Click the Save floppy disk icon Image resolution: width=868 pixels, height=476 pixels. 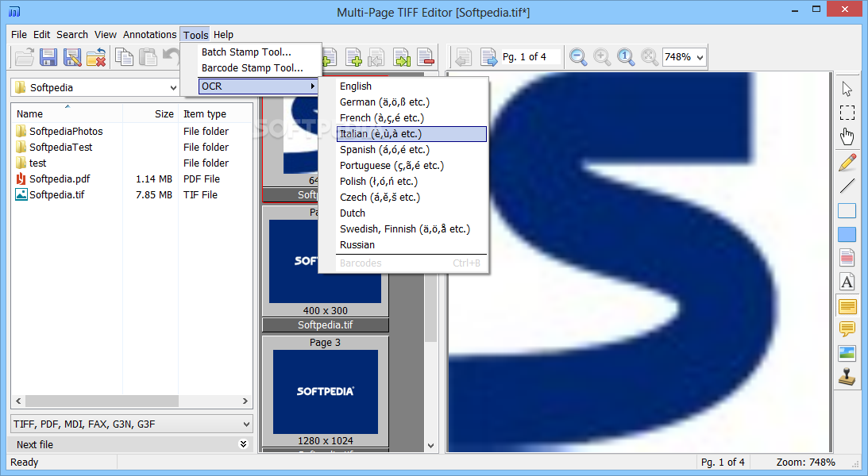[48, 57]
